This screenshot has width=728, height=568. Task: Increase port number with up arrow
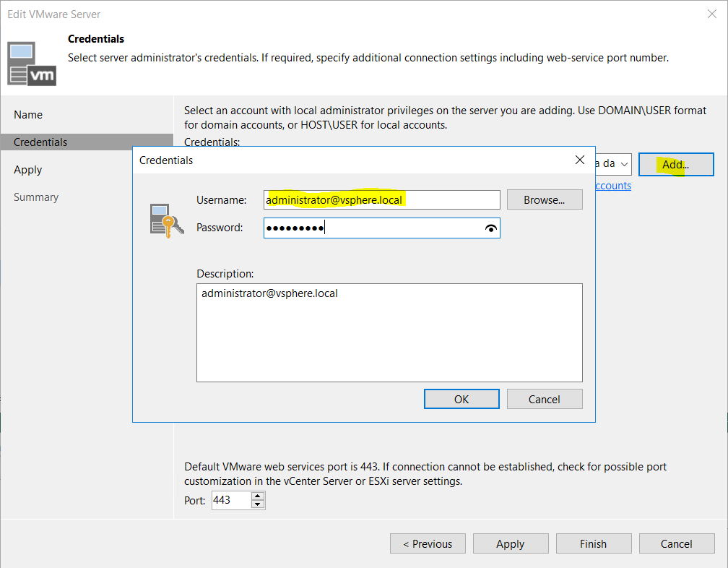click(258, 496)
